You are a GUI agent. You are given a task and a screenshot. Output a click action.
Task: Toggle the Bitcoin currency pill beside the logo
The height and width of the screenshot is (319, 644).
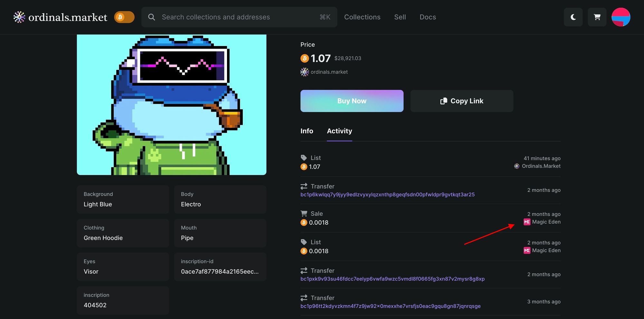click(124, 17)
